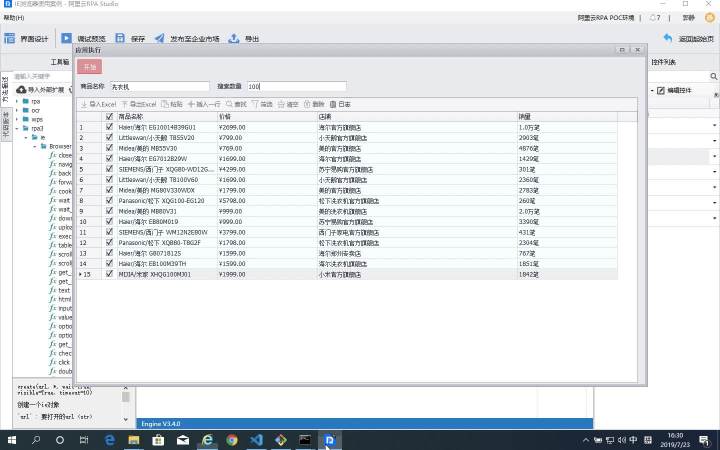Click the 清空 clear tool
The width and height of the screenshot is (720, 450).
(x=288, y=104)
